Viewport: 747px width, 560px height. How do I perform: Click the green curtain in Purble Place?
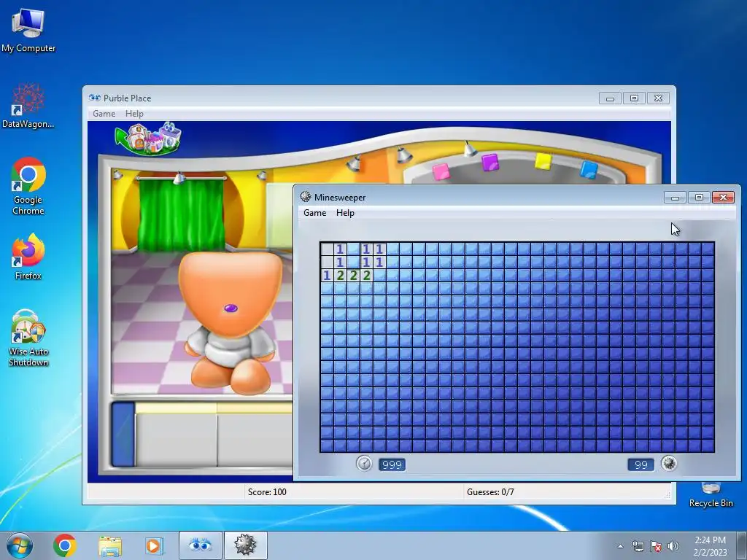pos(181,214)
